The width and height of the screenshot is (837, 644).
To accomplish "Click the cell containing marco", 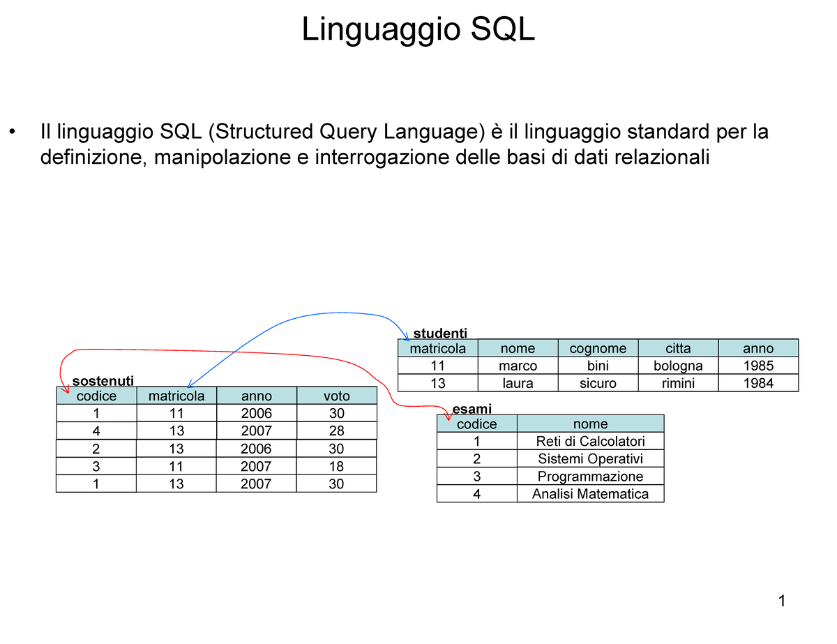I will tap(518, 365).
